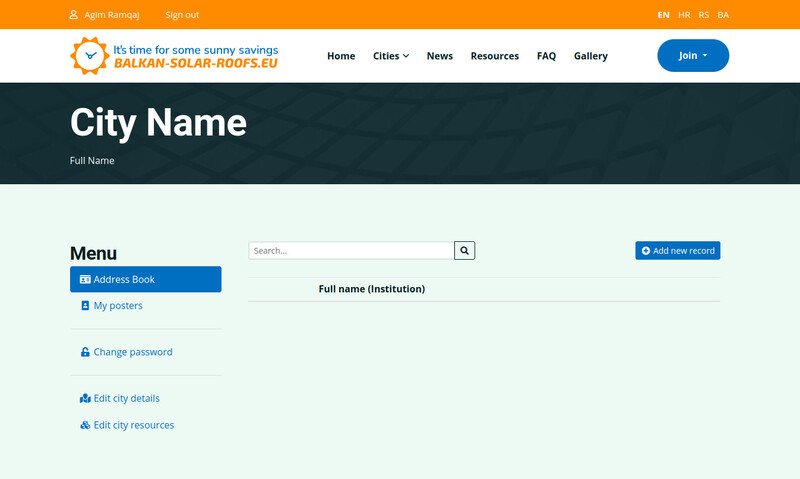Expand the Cities dropdown menu
800x479 pixels.
[391, 56]
